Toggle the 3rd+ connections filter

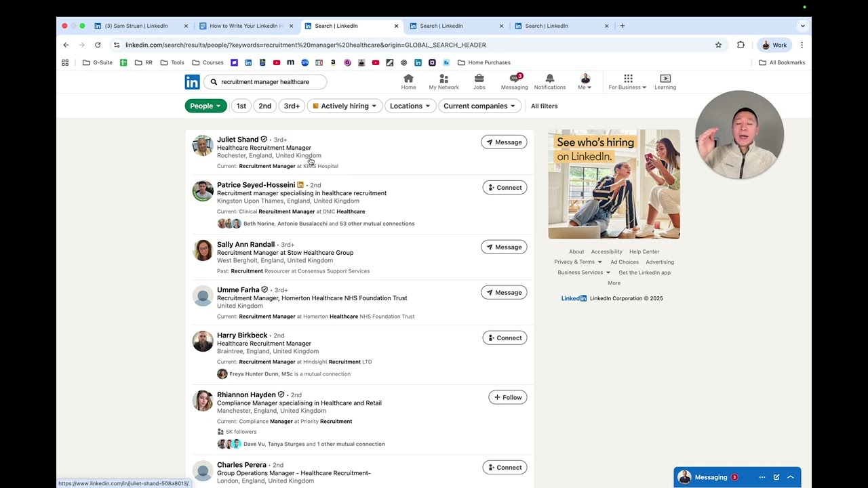[x=292, y=106]
